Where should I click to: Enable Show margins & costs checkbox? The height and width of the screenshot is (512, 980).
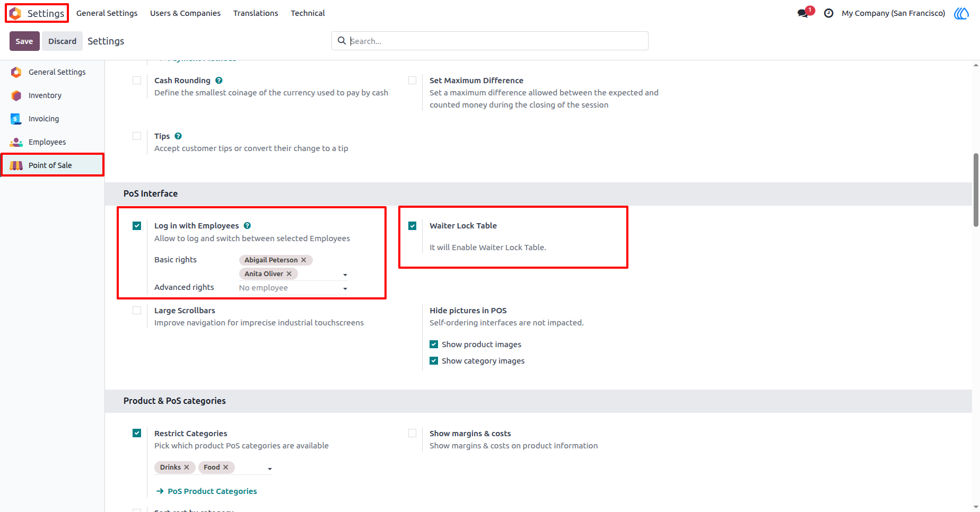click(412, 433)
